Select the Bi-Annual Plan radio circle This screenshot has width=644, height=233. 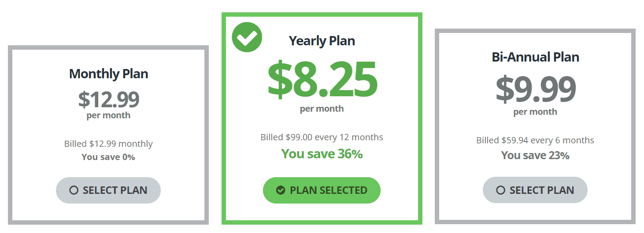pyautogui.click(x=500, y=190)
